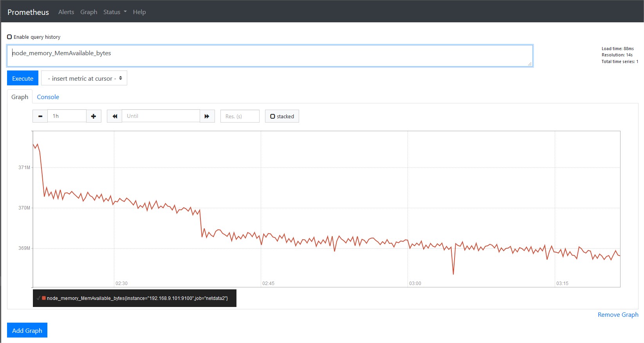Increase the graph time range with plus icon
This screenshot has width=644, height=343.
(x=94, y=116)
